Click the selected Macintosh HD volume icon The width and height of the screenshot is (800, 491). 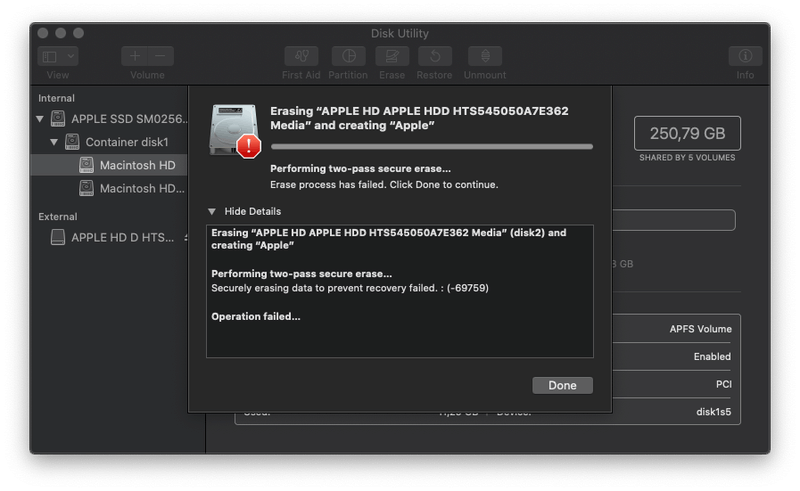point(86,165)
